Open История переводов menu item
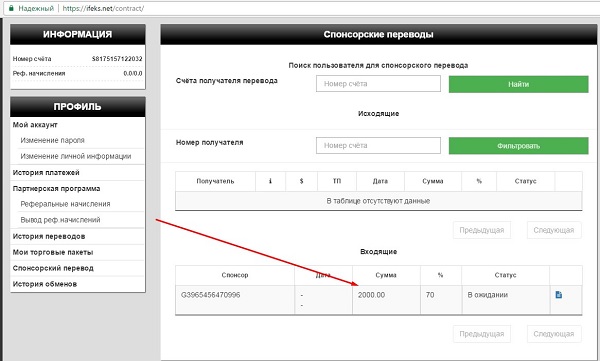 (49, 237)
